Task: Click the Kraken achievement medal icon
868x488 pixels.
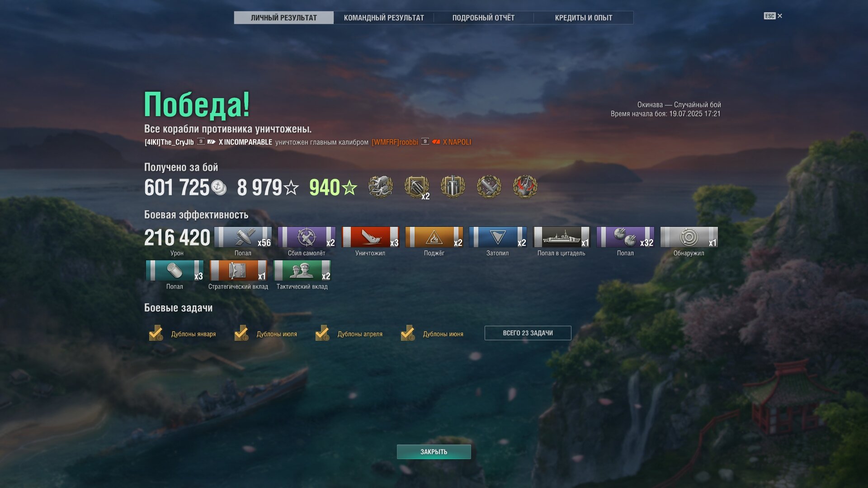Action: click(380, 187)
